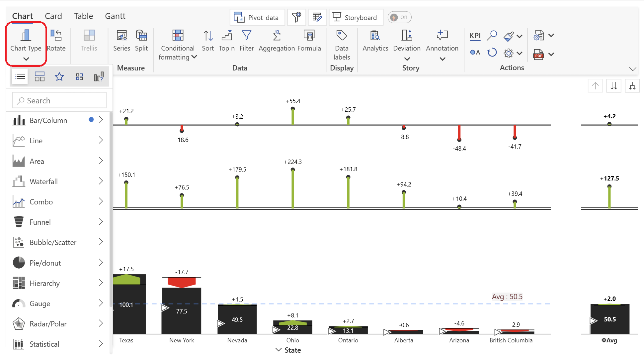
Task: Click the filter pin icon button
Action: 296,17
